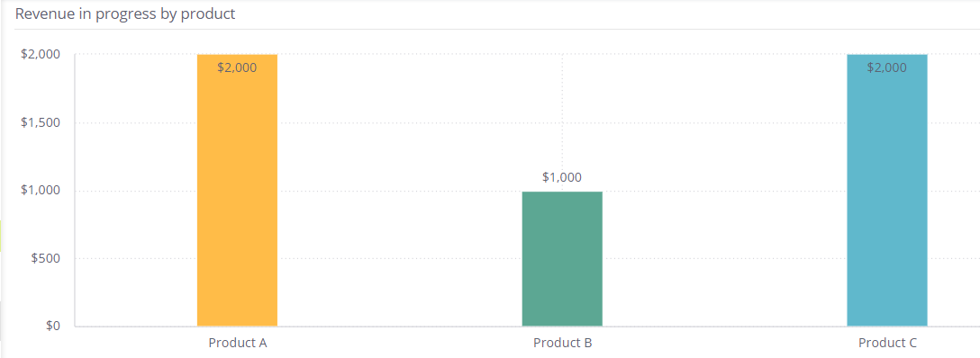Click the orange Product A bar
Image resolution: width=980 pixels, height=358 pixels.
coord(237,190)
